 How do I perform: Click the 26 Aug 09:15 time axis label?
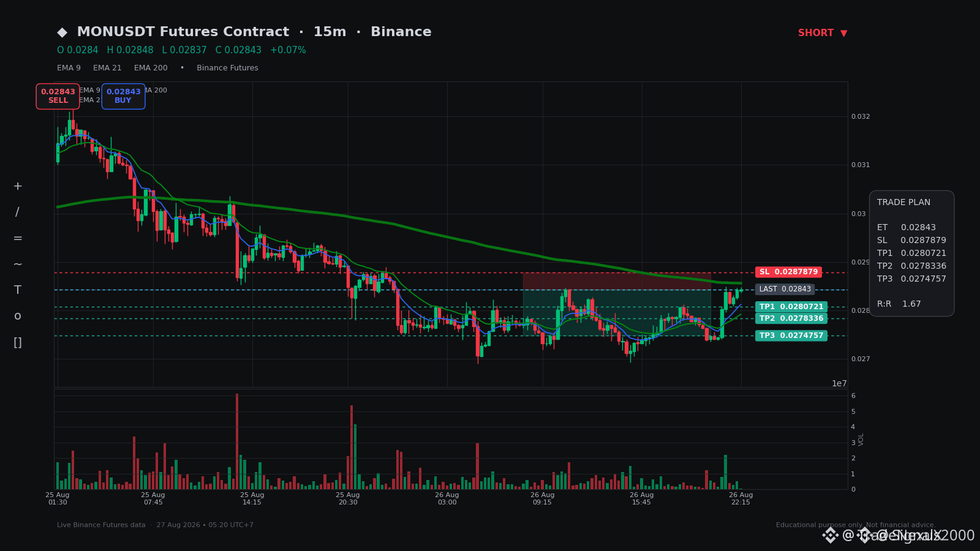pos(543,498)
